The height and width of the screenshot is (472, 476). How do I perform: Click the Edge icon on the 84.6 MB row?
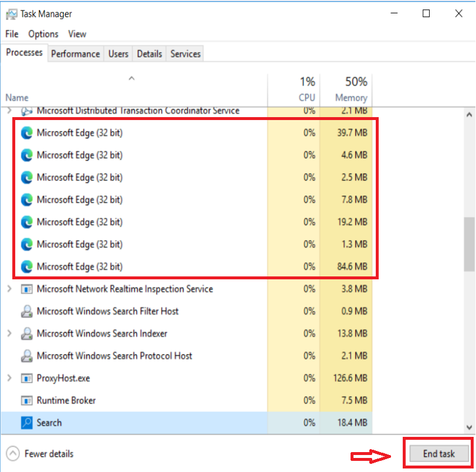click(x=27, y=266)
